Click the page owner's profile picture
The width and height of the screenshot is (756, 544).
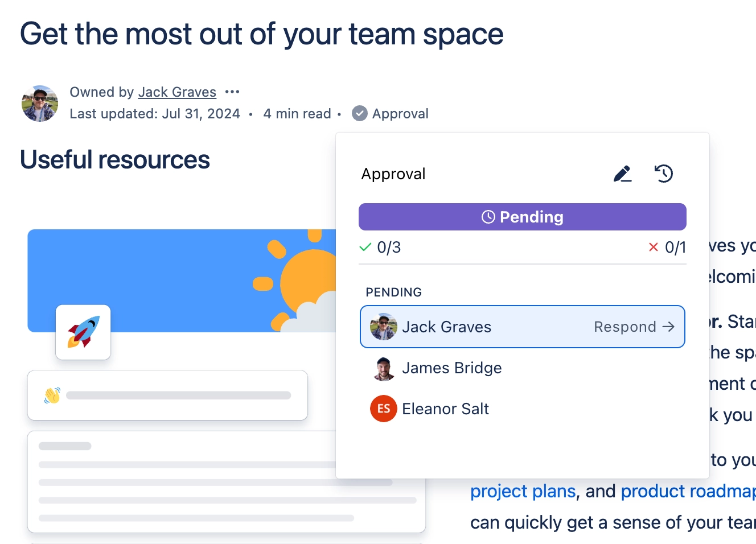(x=39, y=103)
